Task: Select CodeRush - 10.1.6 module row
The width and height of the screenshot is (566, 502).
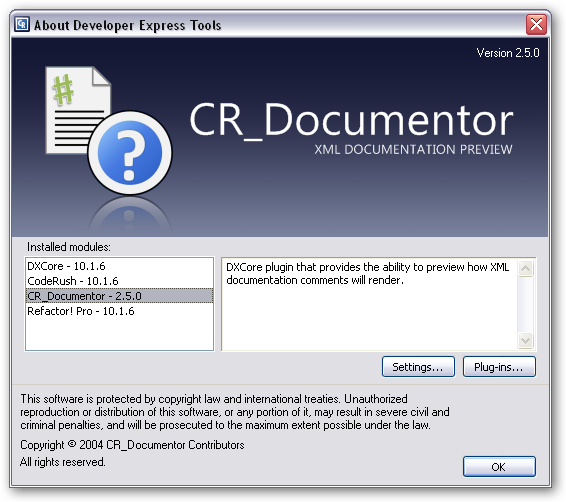Action: [119, 281]
